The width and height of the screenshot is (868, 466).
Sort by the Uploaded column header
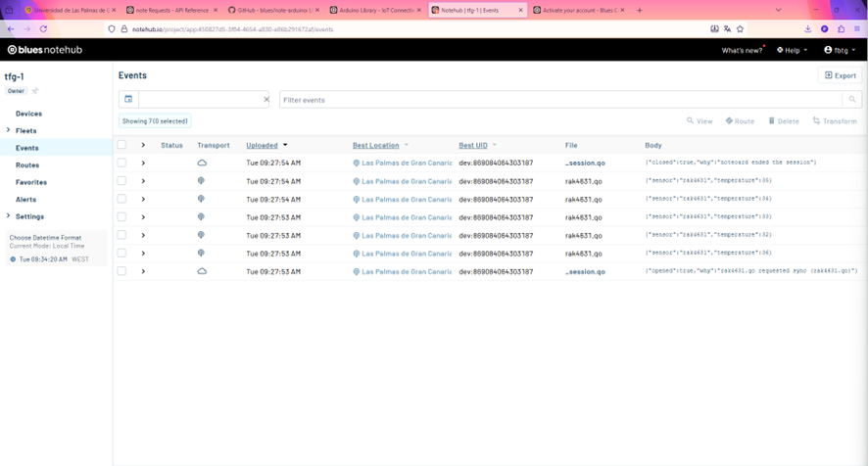(262, 145)
